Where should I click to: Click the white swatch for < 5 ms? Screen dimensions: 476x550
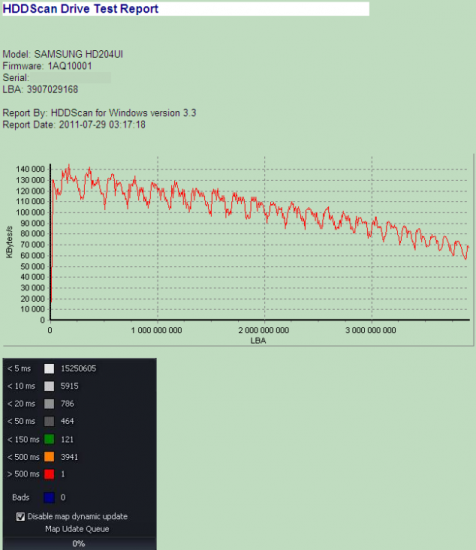pos(49,369)
